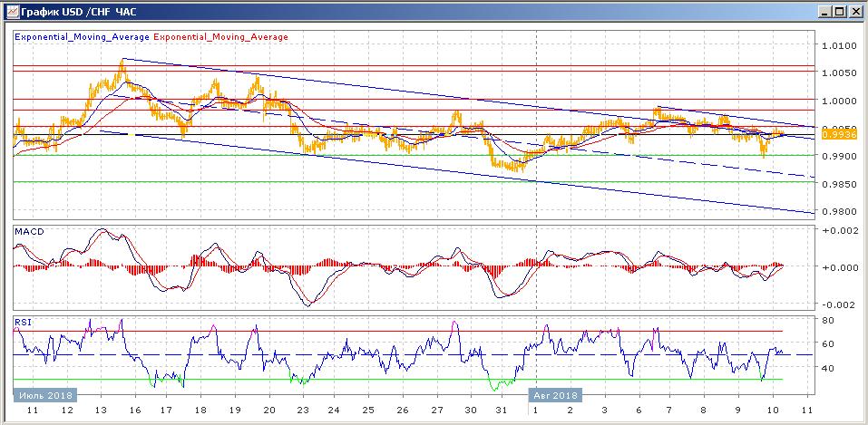868x425 pixels.
Task: Maximize the USD/CHF chart window
Action: (x=840, y=11)
